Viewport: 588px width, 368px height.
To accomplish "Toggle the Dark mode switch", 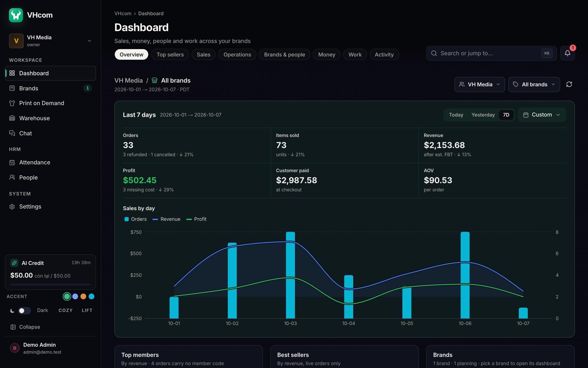I will (24, 311).
